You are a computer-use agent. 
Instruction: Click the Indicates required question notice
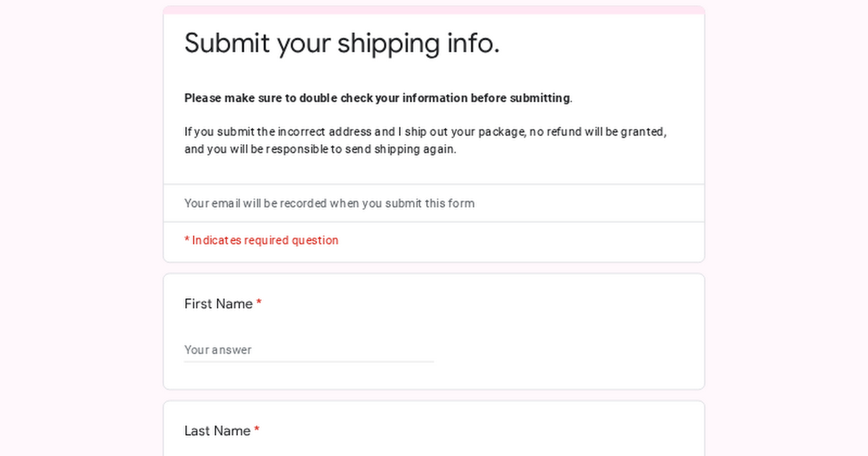pos(262,240)
